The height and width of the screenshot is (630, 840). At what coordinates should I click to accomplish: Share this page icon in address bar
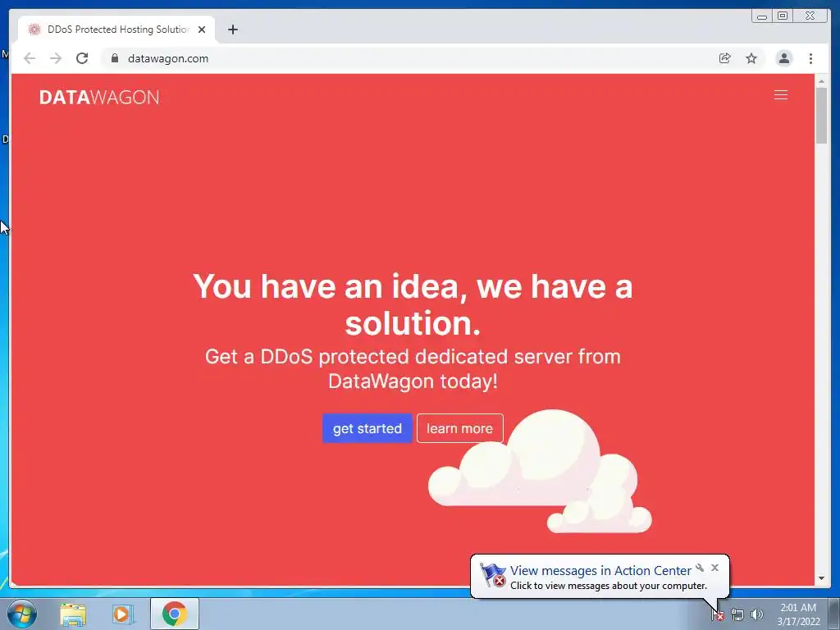[725, 58]
